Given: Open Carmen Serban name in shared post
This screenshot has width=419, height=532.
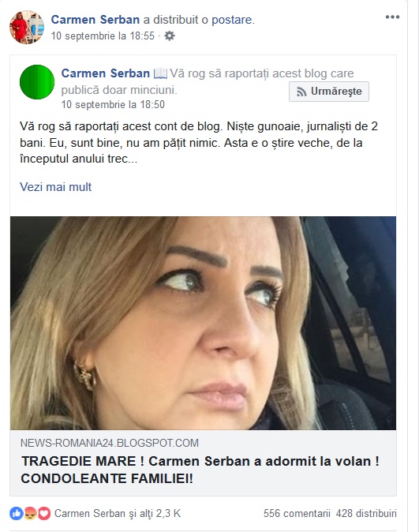Looking at the screenshot, I should (x=106, y=73).
